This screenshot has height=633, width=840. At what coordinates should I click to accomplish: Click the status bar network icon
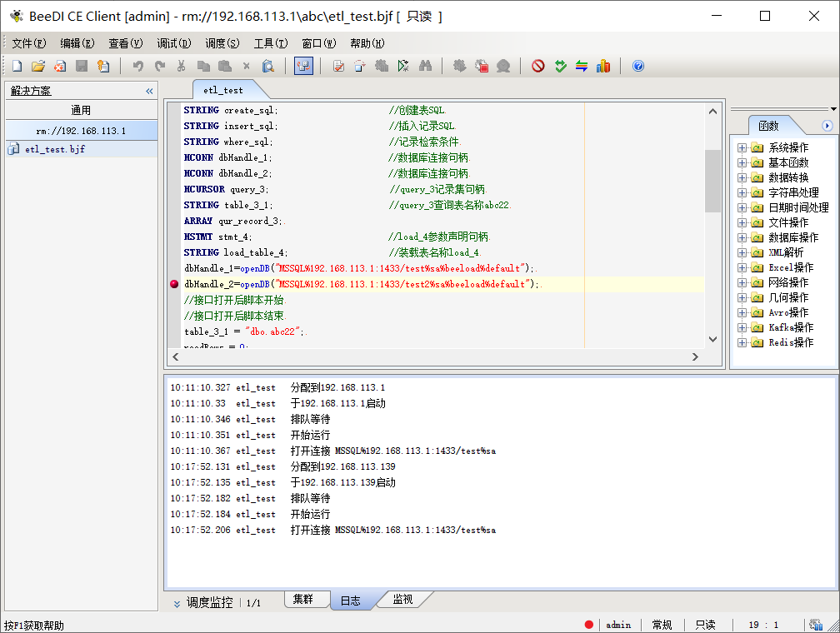coord(816,625)
